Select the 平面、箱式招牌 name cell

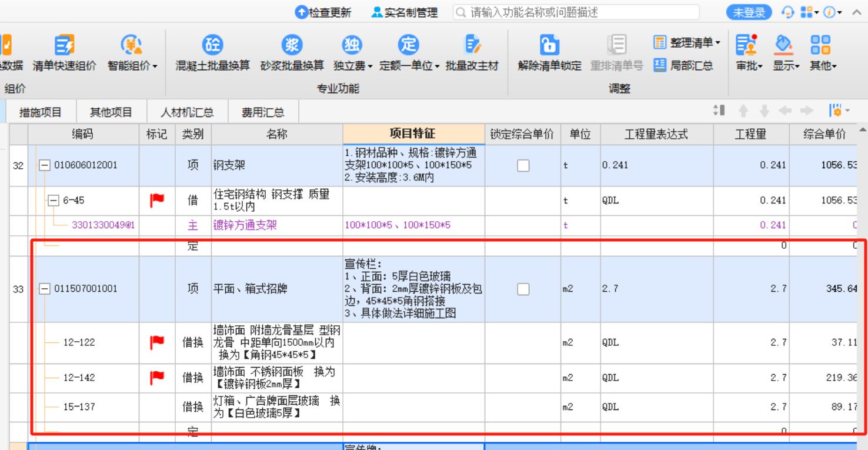pyautogui.click(x=277, y=289)
